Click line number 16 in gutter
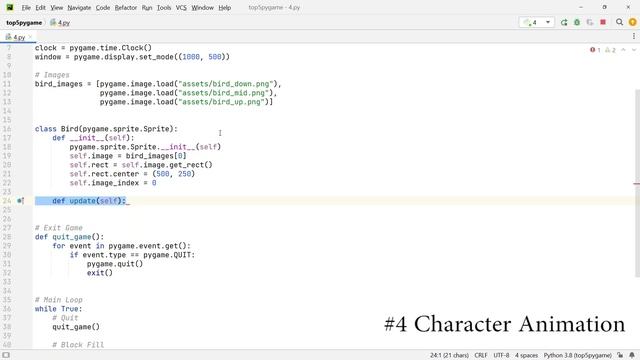640x360 pixels. [7, 129]
